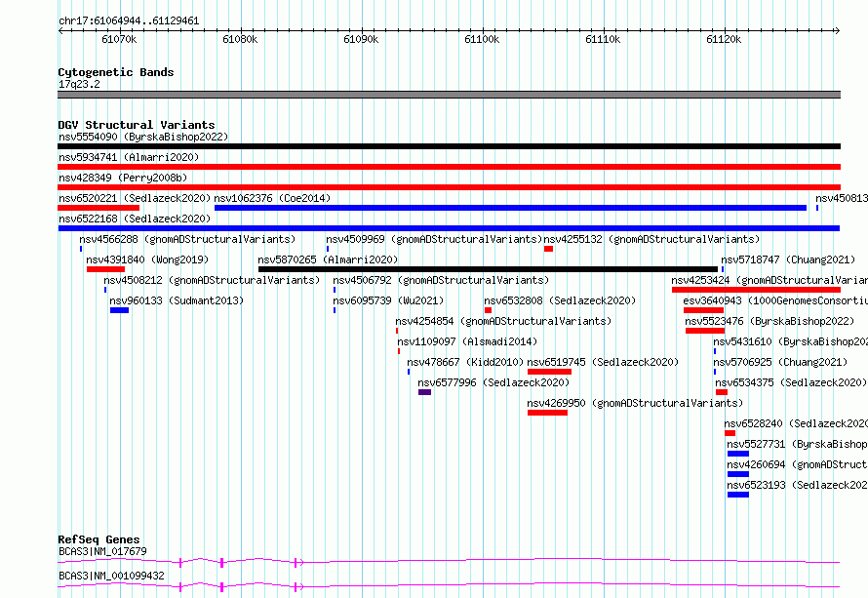This screenshot has width=868, height=598.
Task: Select the nsv6095739 (Wu2021) label
Action: tap(388, 300)
